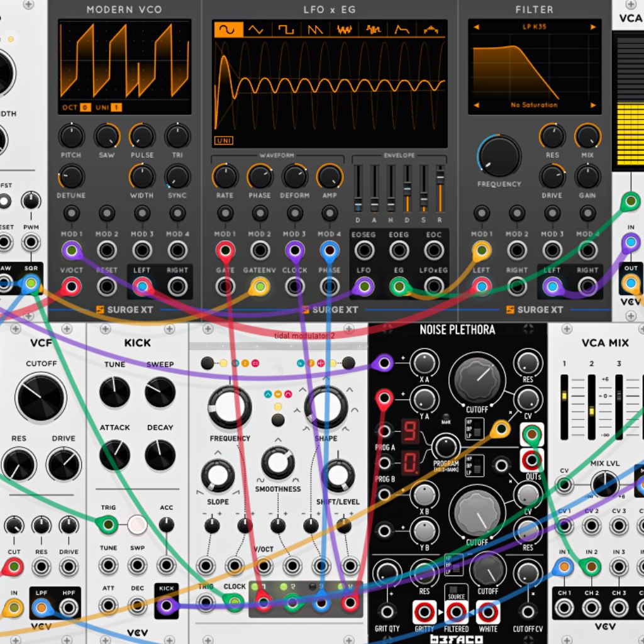Open the No Saturation selector in Filter
This screenshot has width=644, height=644.
coord(535,105)
